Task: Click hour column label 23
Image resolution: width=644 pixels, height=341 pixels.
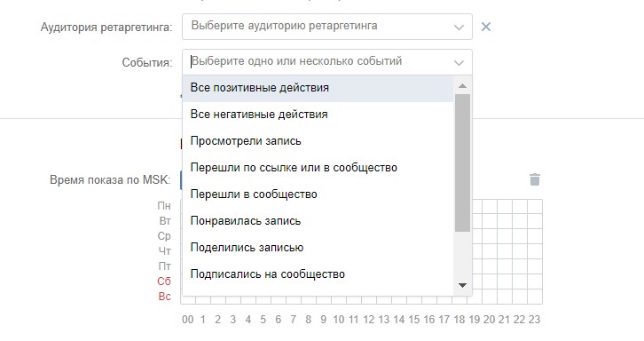Action: (534, 320)
